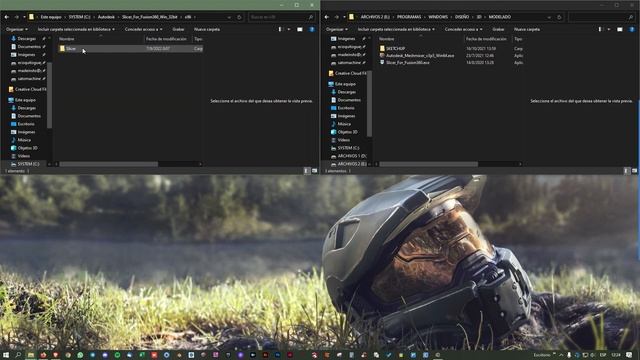Open Vídeos in right window sidebar
Viewport: 640px width, 360px height.
pos(340,140)
